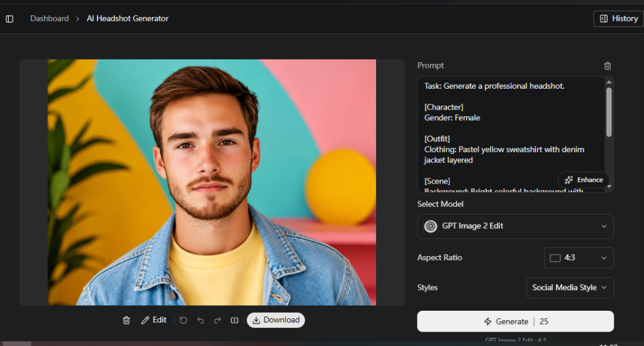The image size is (644, 346).
Task: Click the aspect ratio rectangle icon
Action: pos(555,258)
